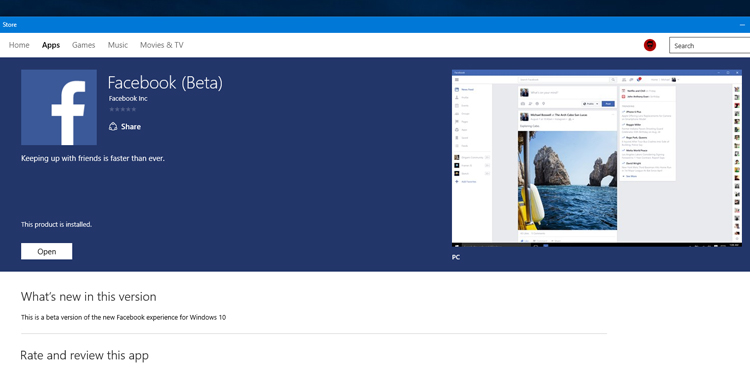750x369 pixels.
Task: Click the star rating under Facebook Inc
Action: (x=122, y=110)
